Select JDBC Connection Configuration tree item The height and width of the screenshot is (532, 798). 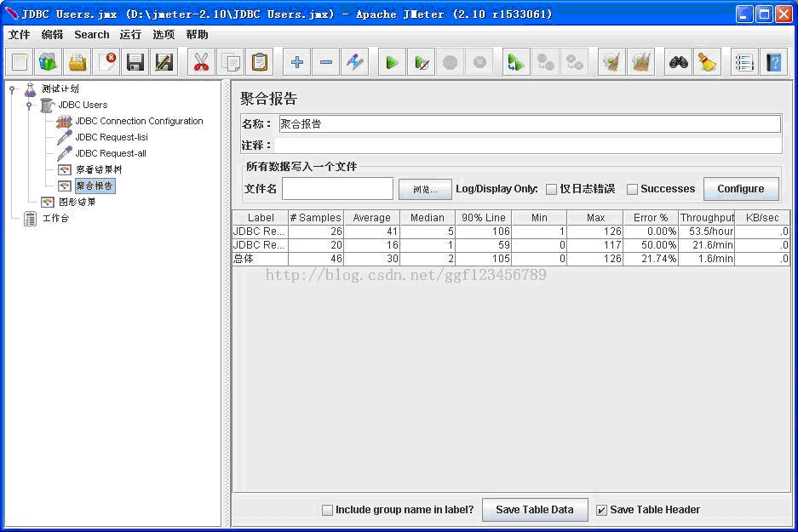click(x=139, y=121)
